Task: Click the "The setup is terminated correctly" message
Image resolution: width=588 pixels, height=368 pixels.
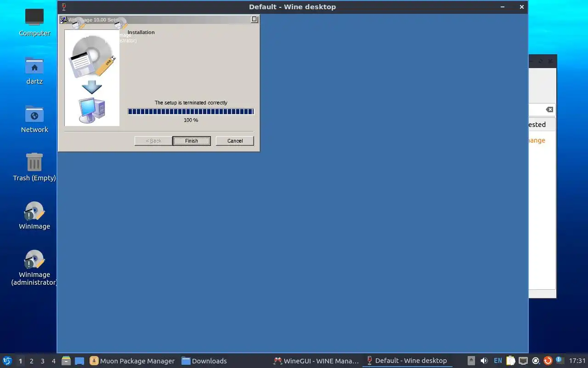Action: pos(191,103)
